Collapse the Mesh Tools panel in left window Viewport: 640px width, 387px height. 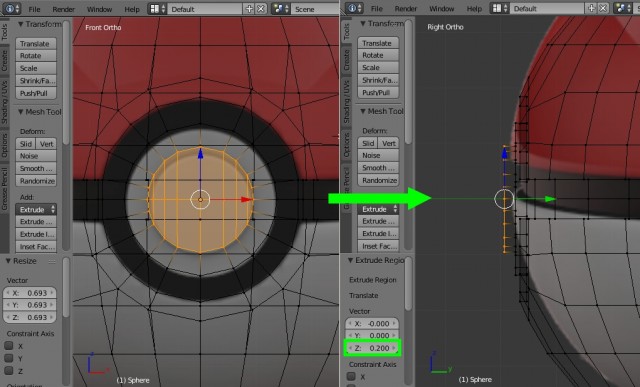[20, 112]
